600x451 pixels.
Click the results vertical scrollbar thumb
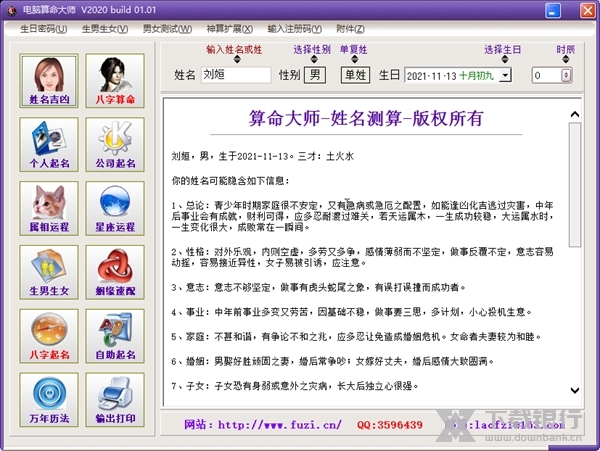[574, 185]
